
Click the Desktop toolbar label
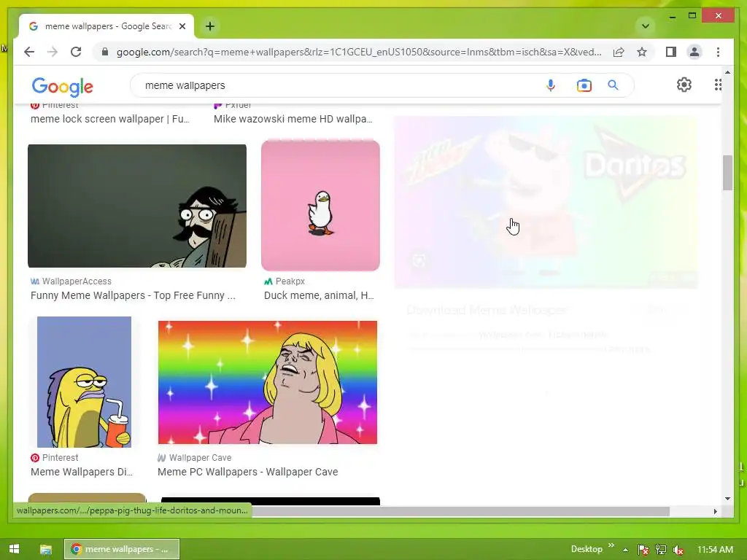pos(587,549)
